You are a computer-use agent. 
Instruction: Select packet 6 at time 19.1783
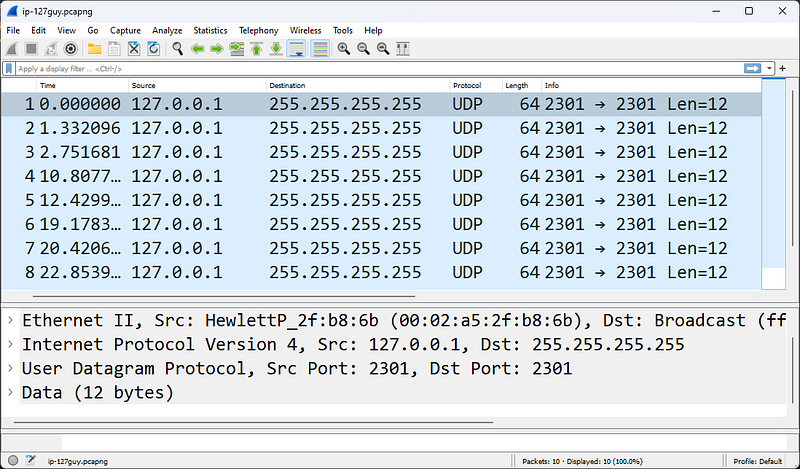381,224
